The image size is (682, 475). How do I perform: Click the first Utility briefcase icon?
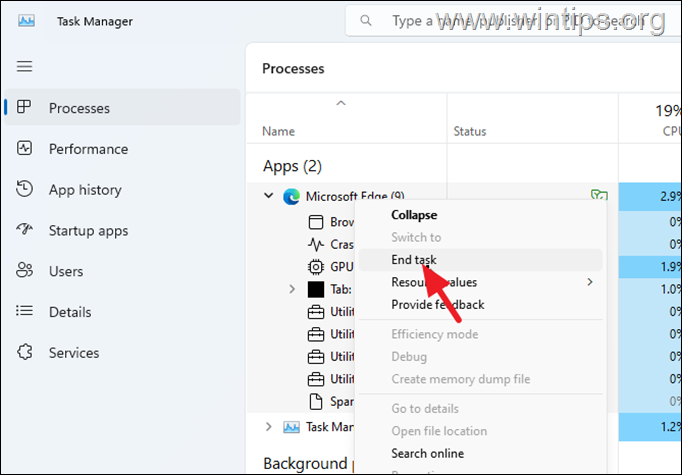316,312
